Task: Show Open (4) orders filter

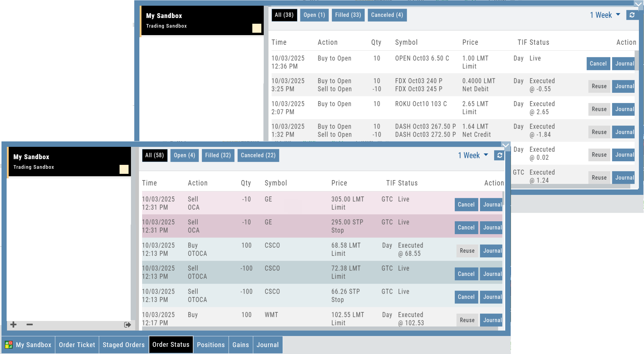Action: pyautogui.click(x=184, y=155)
